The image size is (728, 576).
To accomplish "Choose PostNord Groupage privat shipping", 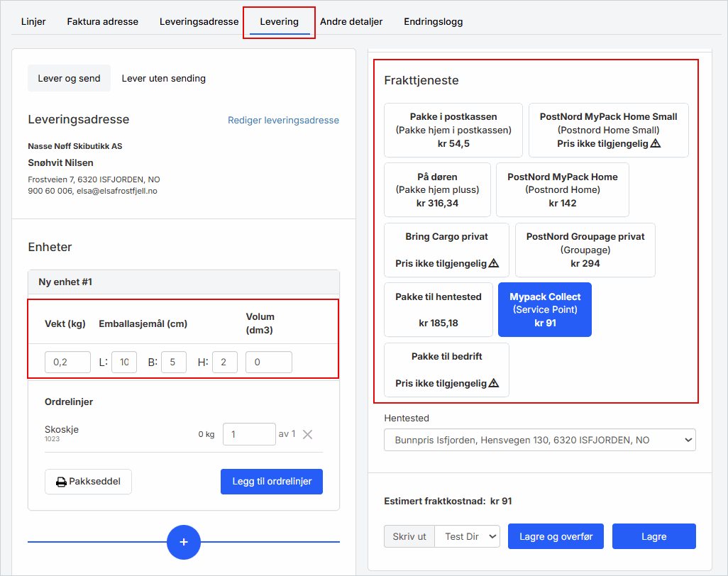I will [585, 250].
